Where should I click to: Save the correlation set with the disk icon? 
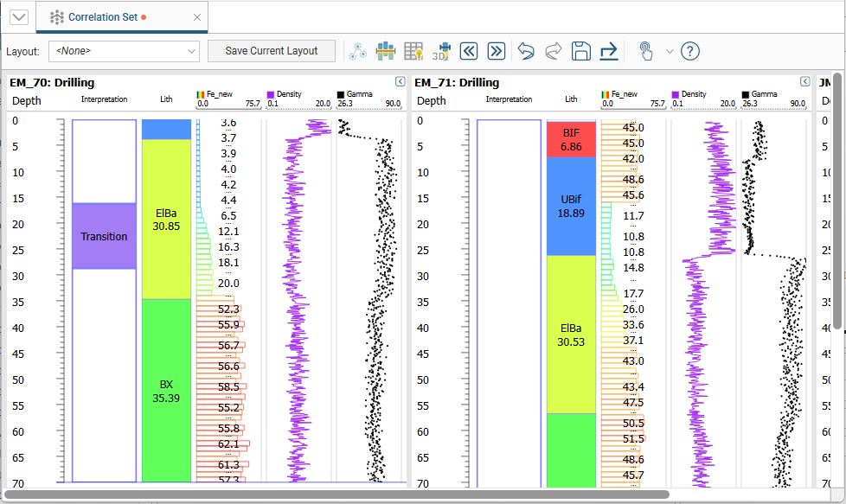(x=581, y=51)
